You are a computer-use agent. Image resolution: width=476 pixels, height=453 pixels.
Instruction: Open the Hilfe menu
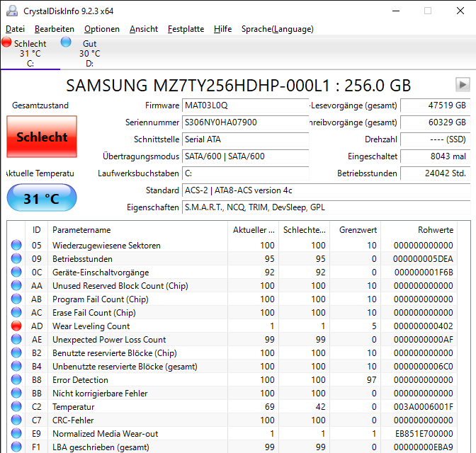point(222,29)
